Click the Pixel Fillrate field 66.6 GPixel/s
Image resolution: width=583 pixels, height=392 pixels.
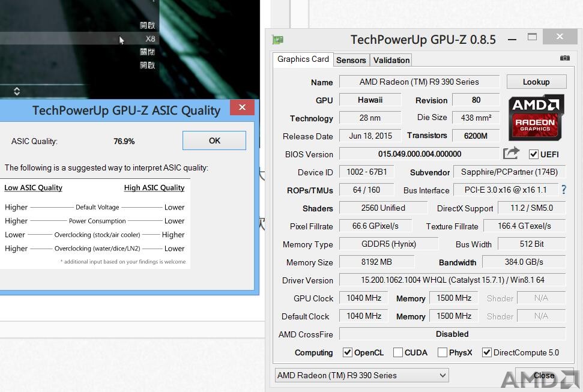(x=375, y=226)
